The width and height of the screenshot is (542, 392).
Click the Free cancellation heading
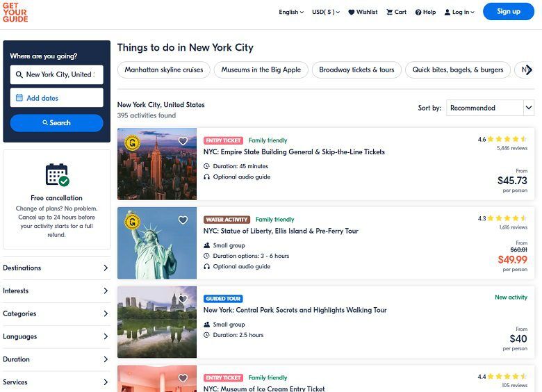57,198
